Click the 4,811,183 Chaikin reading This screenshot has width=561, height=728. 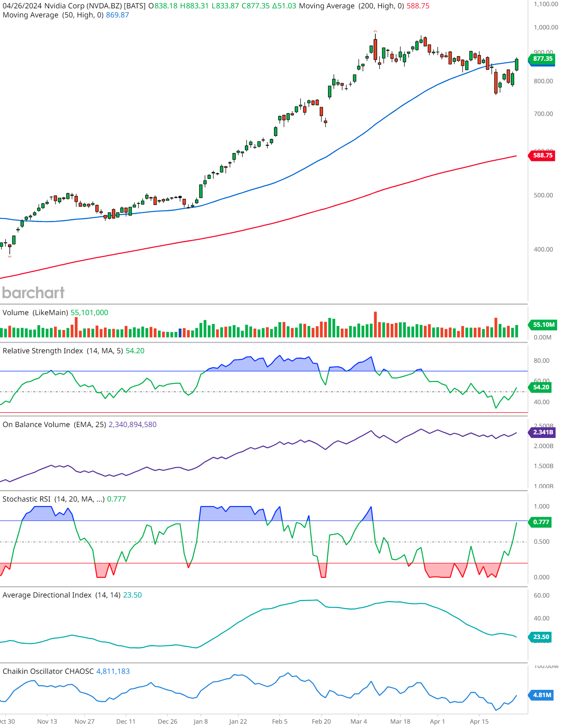[x=113, y=671]
